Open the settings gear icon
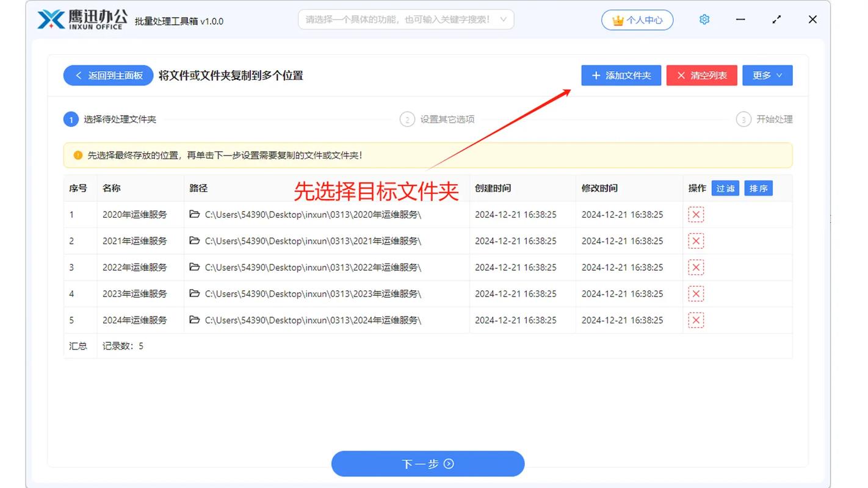Viewport: 868px width, 488px height. click(x=704, y=19)
